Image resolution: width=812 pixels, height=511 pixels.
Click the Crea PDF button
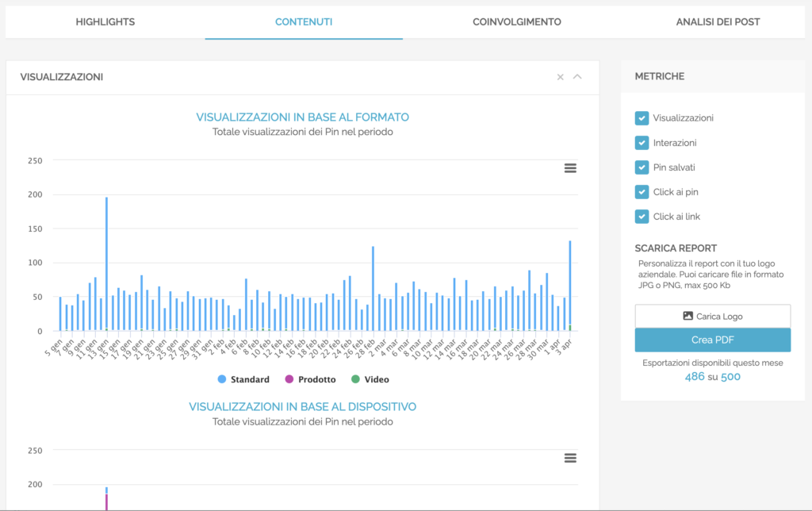713,340
